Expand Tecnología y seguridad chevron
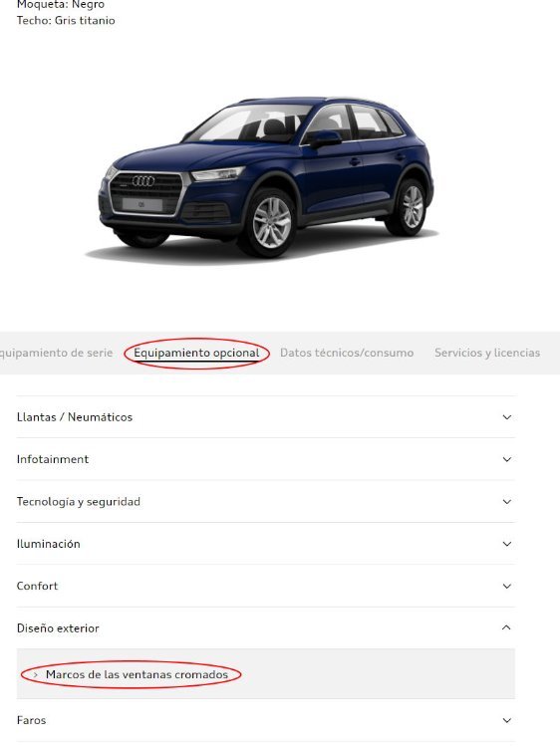 click(x=506, y=502)
